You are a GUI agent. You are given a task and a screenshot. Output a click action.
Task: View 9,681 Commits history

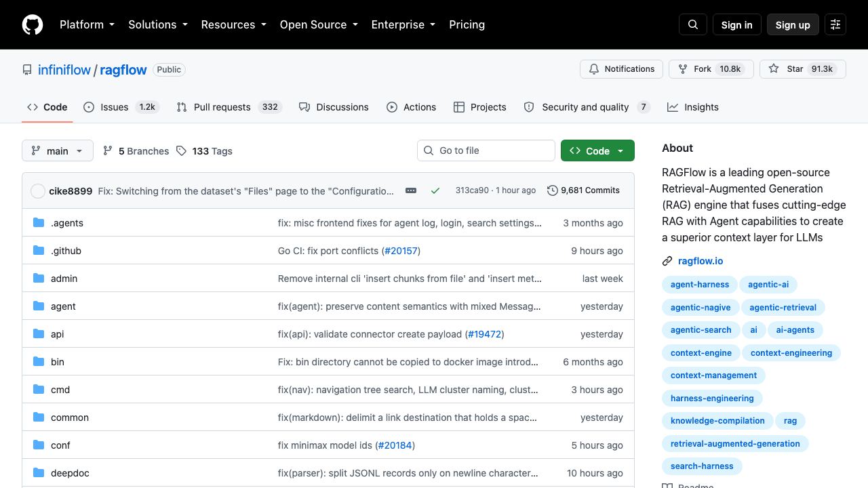coord(583,190)
